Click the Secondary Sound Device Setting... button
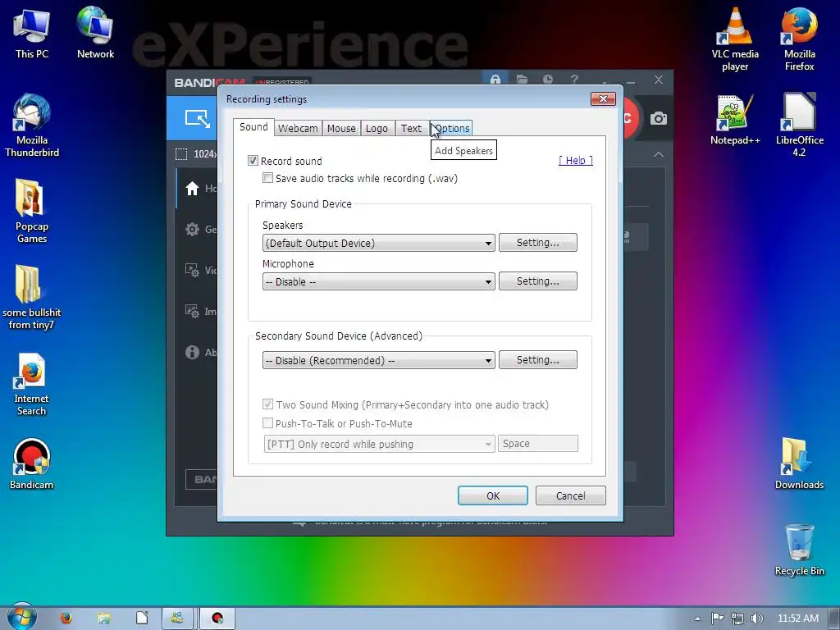Viewport: 840px width, 630px height. tap(538, 360)
